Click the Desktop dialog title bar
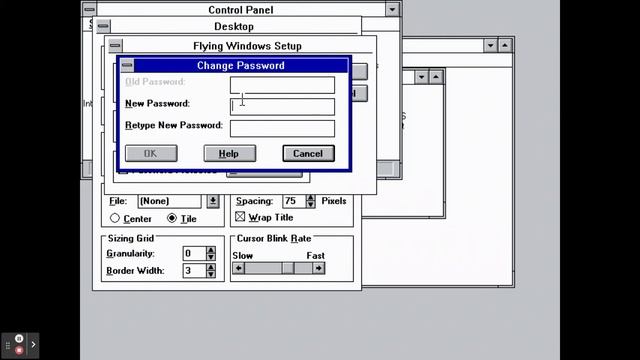This screenshot has width=640, height=360. click(234, 26)
